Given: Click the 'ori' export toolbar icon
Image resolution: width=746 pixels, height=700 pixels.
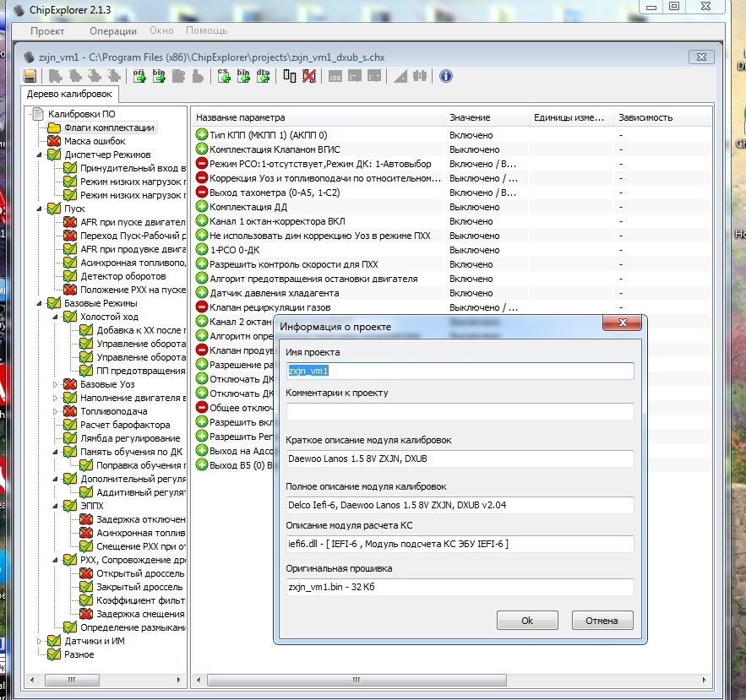Looking at the screenshot, I should [139, 76].
